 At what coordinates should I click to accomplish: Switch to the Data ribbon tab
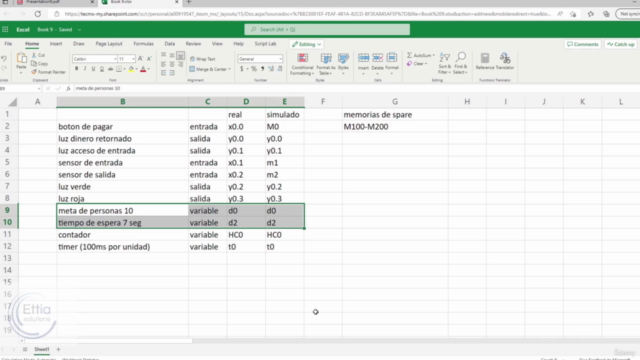tap(170, 44)
